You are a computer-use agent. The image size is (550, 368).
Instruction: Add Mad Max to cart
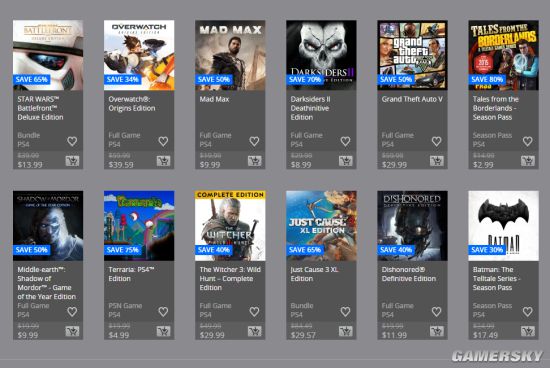(254, 161)
